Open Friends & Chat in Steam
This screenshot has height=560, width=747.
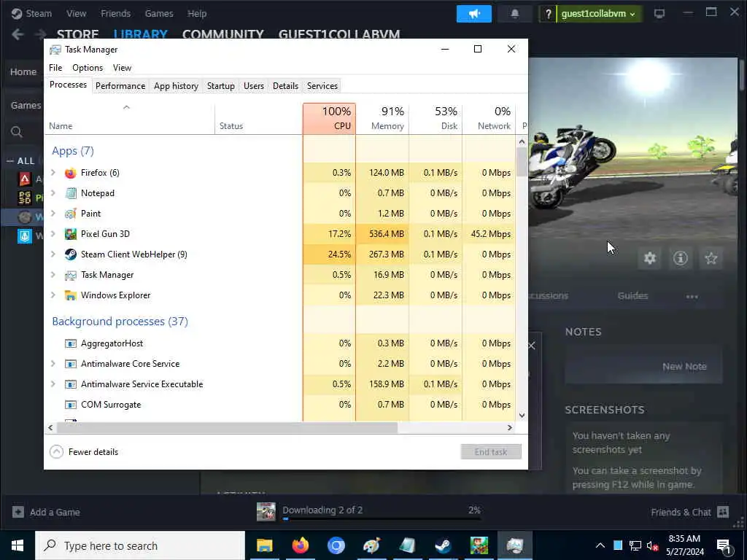point(689,513)
